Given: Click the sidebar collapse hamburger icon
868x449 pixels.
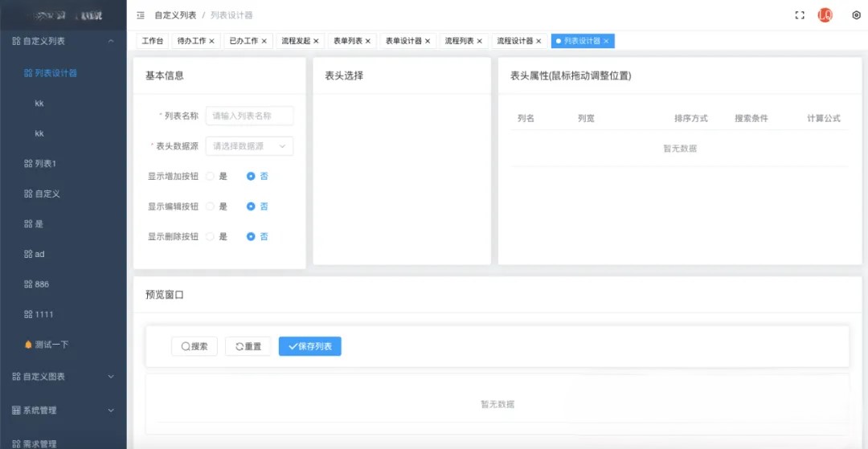Looking at the screenshot, I should pos(141,15).
